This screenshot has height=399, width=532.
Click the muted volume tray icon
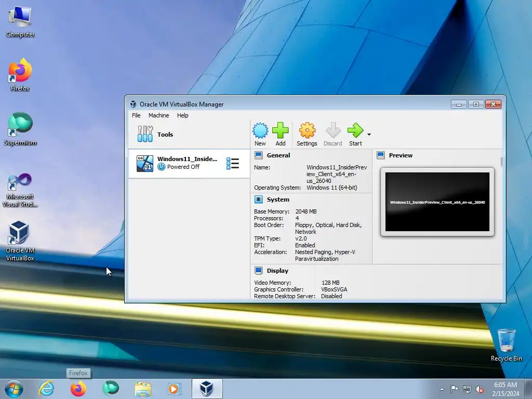[480, 389]
